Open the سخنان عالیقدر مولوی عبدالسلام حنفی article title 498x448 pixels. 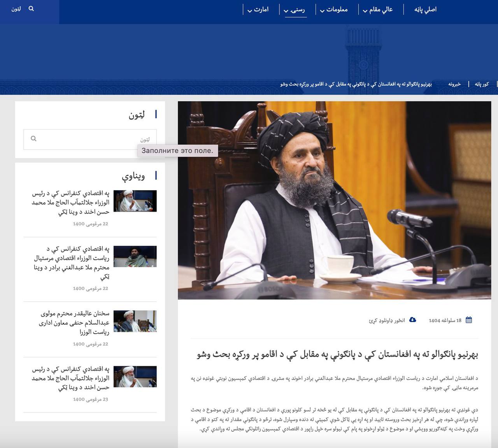74,322
